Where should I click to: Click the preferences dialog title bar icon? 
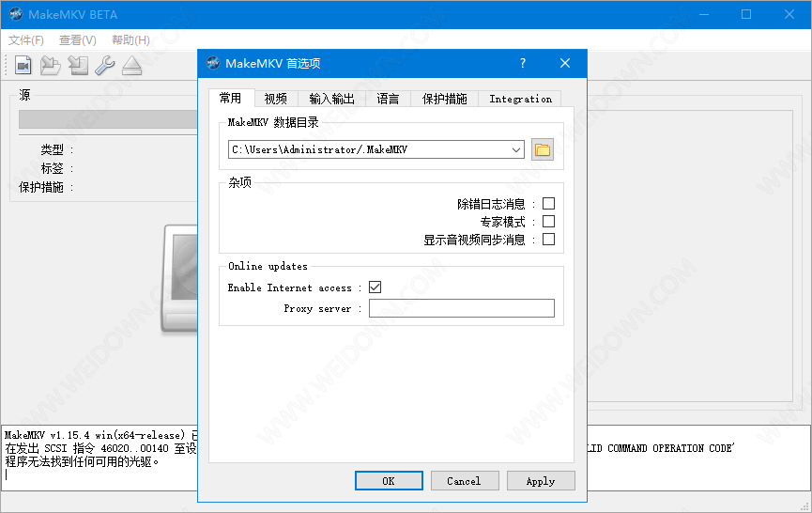(213, 63)
